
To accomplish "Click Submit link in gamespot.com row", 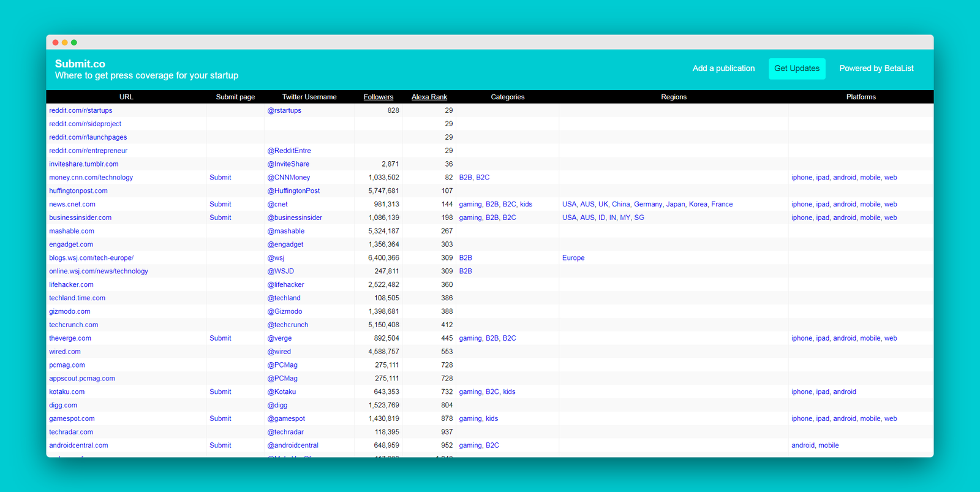I will pyautogui.click(x=221, y=419).
